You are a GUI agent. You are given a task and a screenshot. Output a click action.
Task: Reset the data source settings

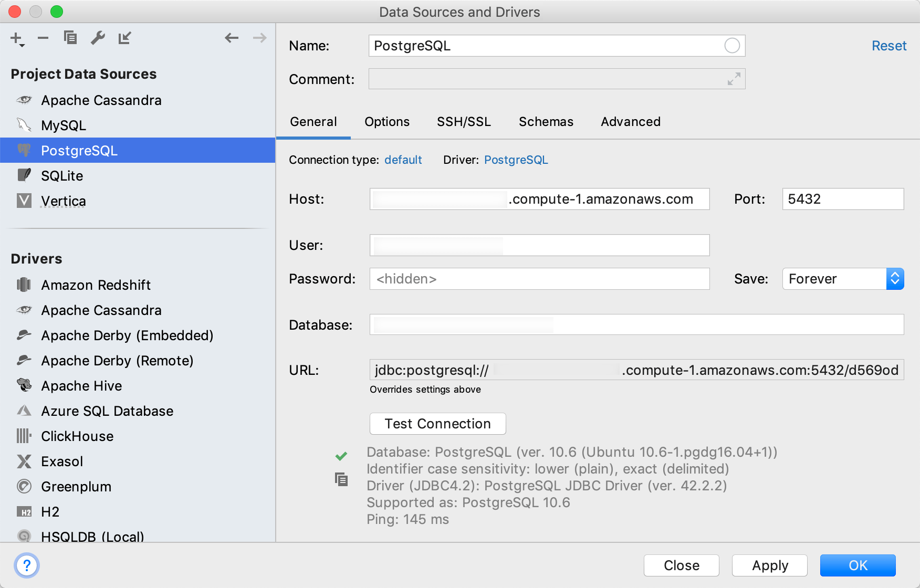[888, 46]
